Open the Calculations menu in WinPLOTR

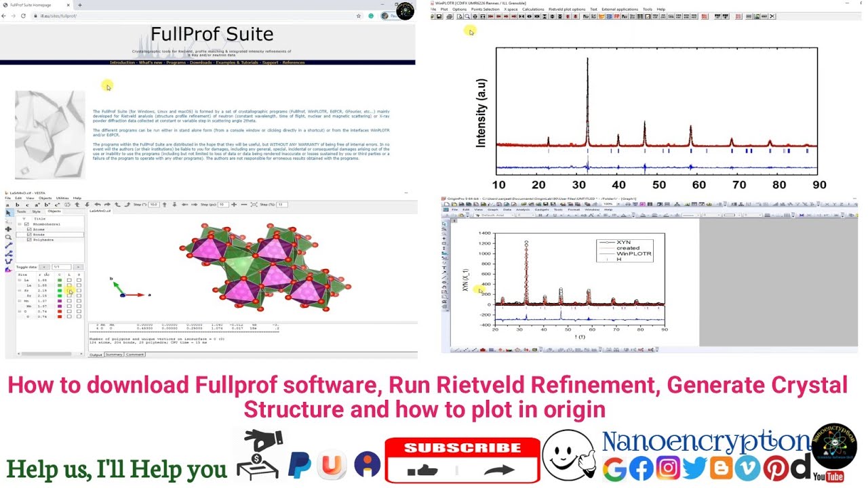click(533, 9)
